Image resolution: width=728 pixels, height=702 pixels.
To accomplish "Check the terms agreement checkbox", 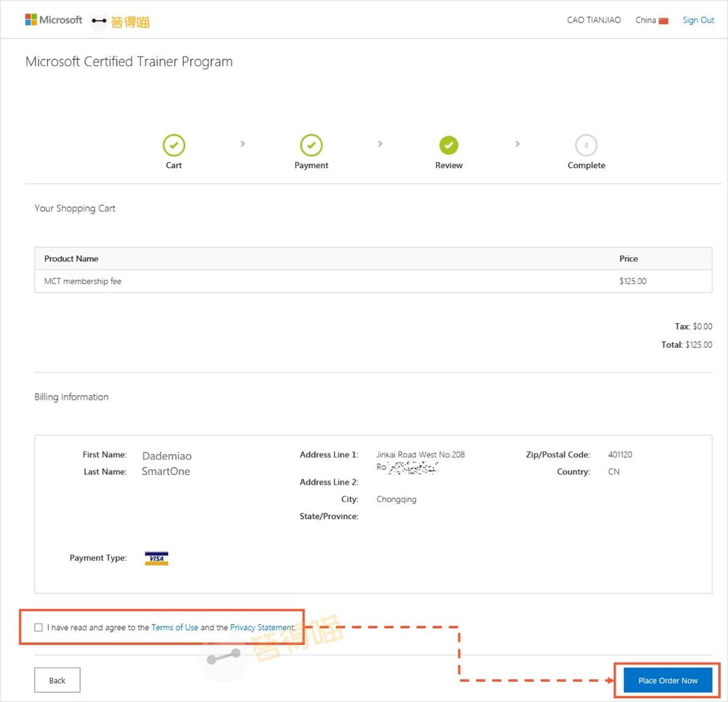I will [x=39, y=627].
